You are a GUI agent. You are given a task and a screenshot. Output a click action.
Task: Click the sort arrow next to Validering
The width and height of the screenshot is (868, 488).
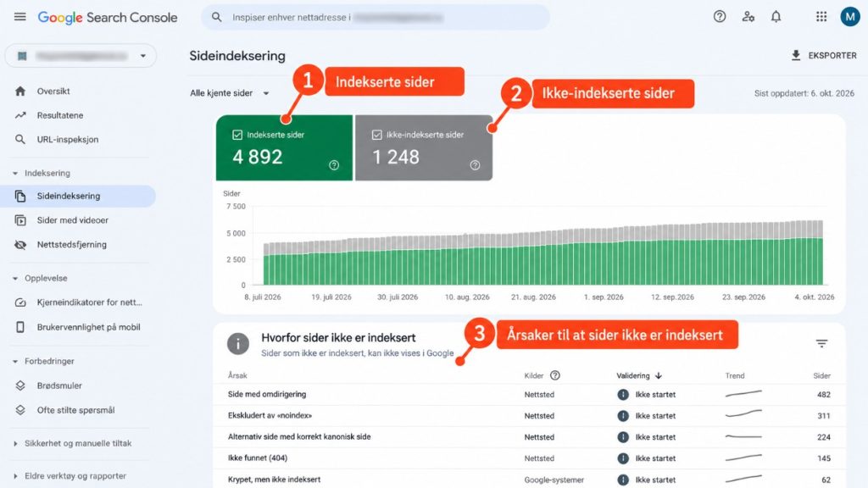658,375
